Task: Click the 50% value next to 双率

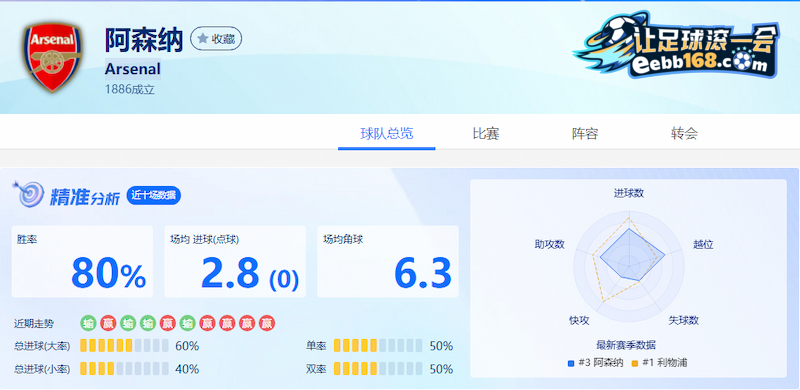Action: [x=441, y=369]
